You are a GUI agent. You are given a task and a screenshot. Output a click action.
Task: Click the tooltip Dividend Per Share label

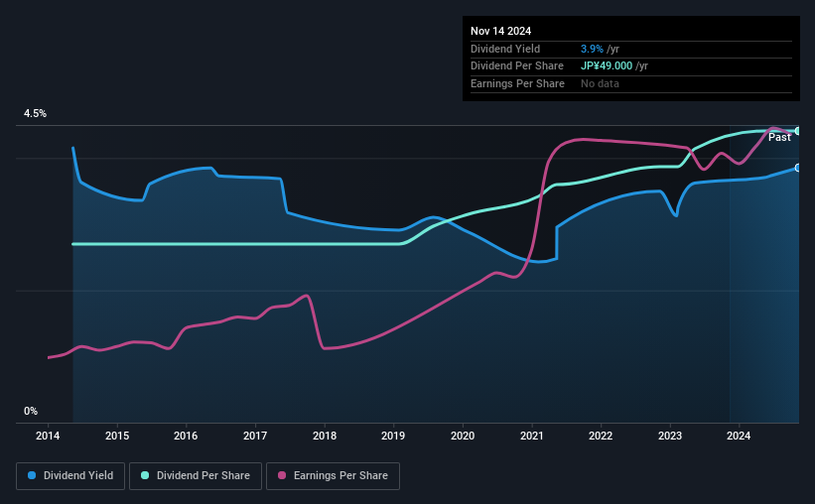point(516,66)
